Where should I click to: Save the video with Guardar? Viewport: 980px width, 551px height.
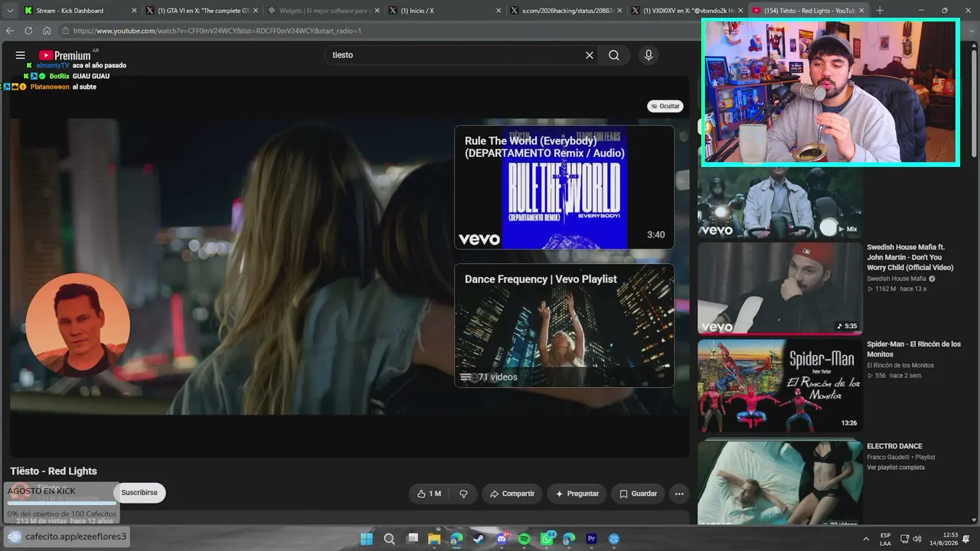(x=638, y=494)
